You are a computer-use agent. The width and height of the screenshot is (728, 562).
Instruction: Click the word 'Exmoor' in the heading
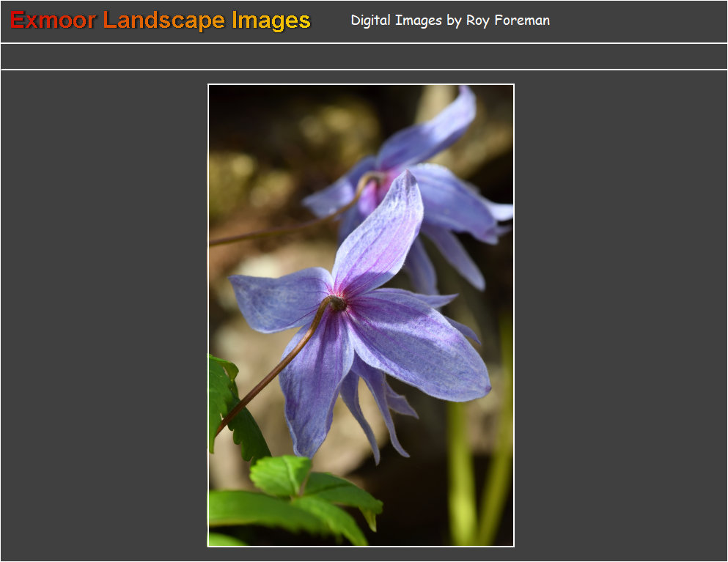coord(53,21)
